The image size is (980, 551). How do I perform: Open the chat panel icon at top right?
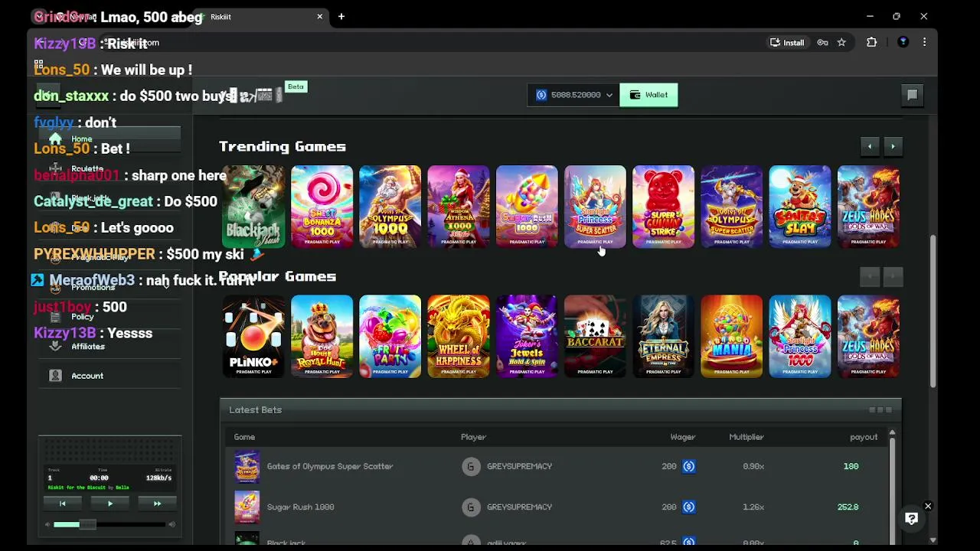pyautogui.click(x=912, y=95)
